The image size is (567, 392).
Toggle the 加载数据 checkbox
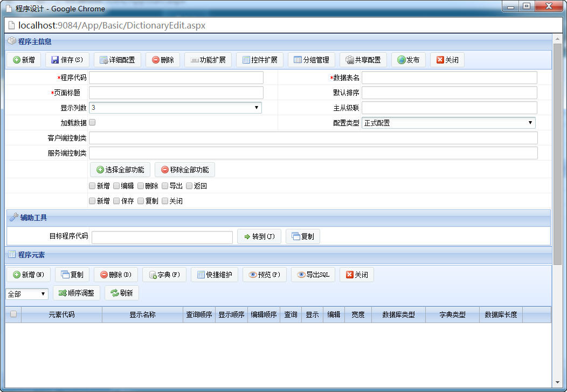(x=93, y=122)
